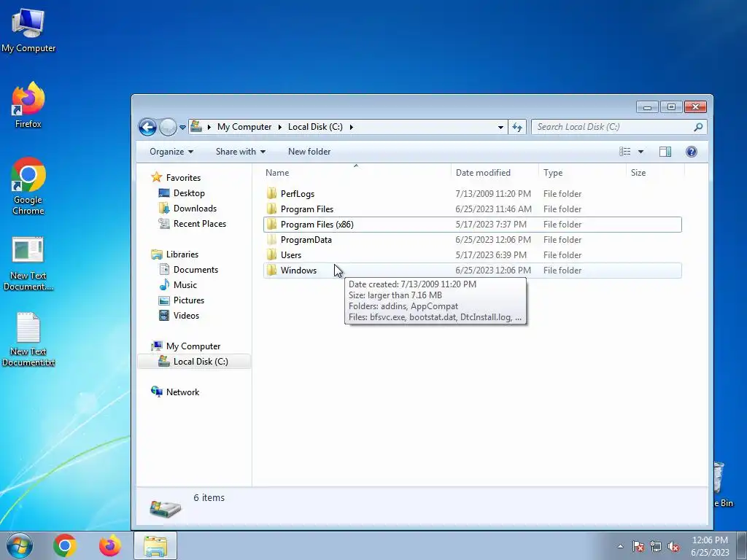Open the Music library
This screenshot has height=560, width=747.
pyautogui.click(x=185, y=285)
